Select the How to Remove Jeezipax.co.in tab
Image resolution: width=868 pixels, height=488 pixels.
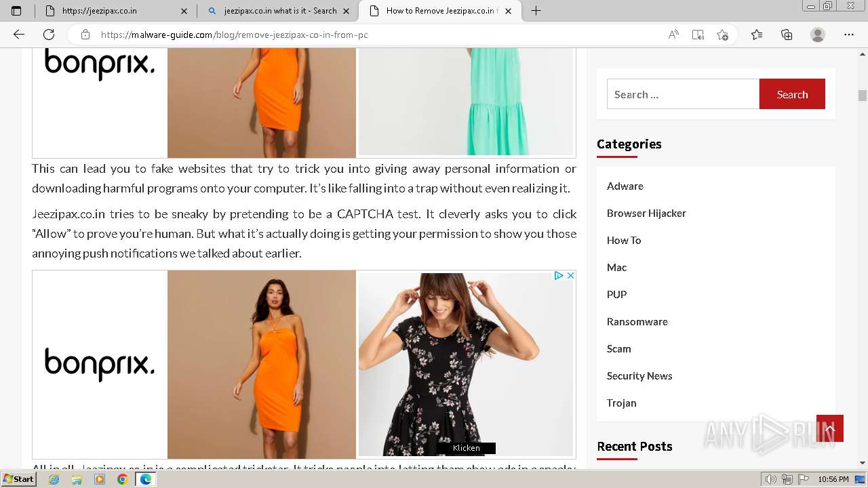tap(440, 11)
